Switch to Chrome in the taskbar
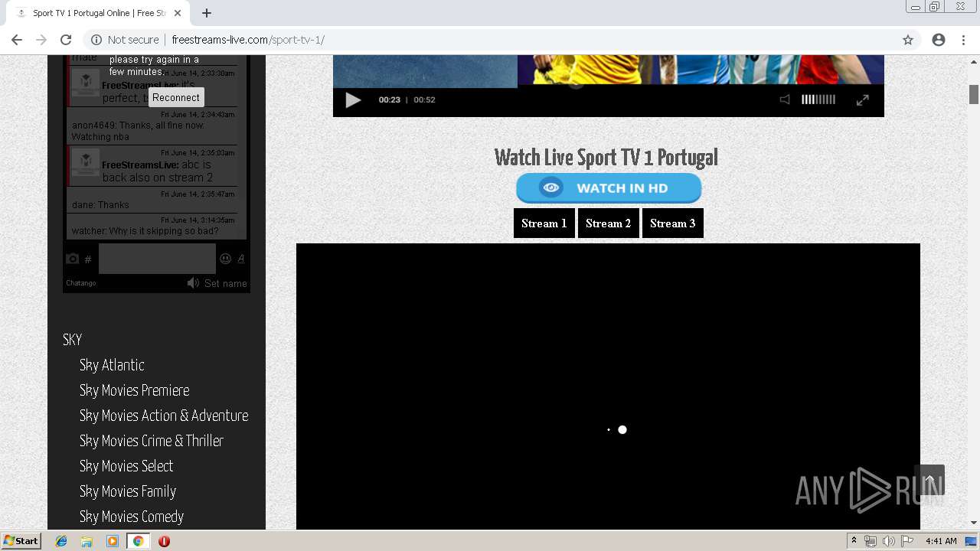 coord(138,541)
